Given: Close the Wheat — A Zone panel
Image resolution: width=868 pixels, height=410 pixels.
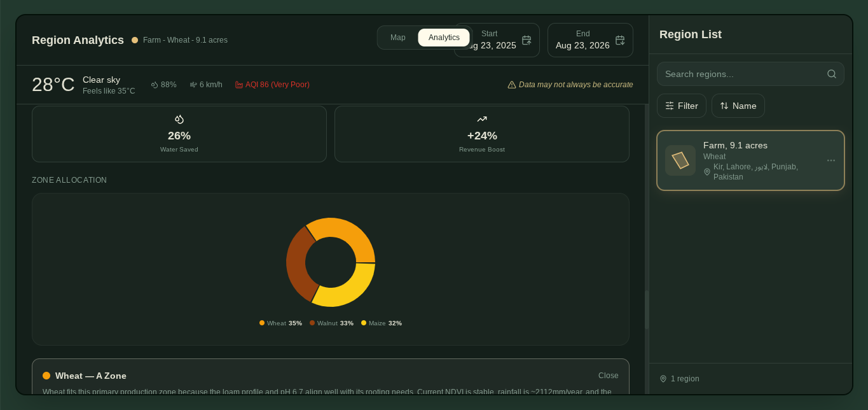Looking at the screenshot, I should [x=609, y=376].
